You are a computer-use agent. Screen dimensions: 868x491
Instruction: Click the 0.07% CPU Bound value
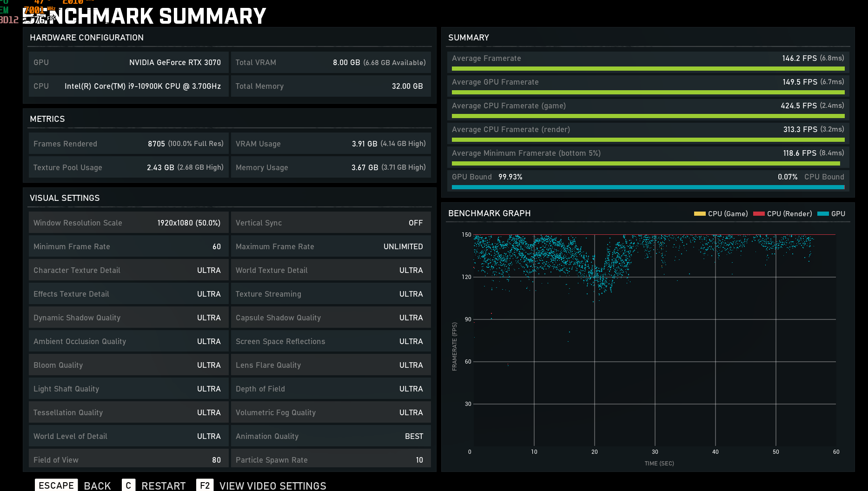click(x=788, y=177)
